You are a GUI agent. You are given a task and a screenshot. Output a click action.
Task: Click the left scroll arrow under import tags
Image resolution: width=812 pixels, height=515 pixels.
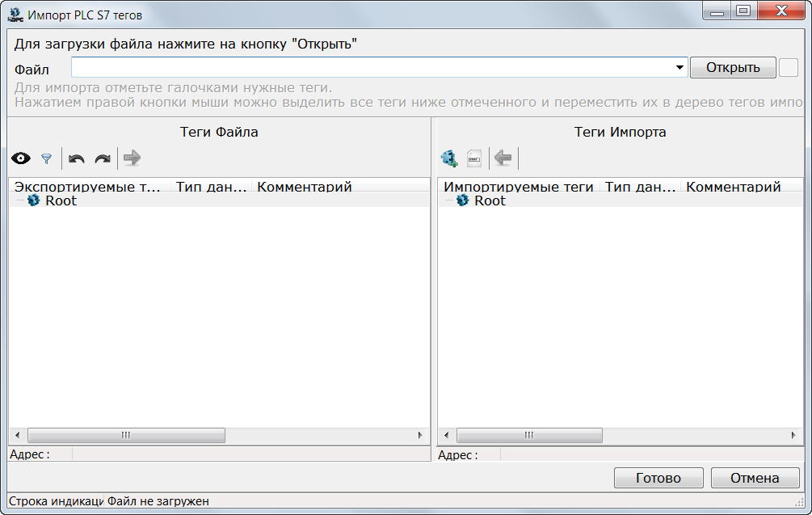click(446, 435)
